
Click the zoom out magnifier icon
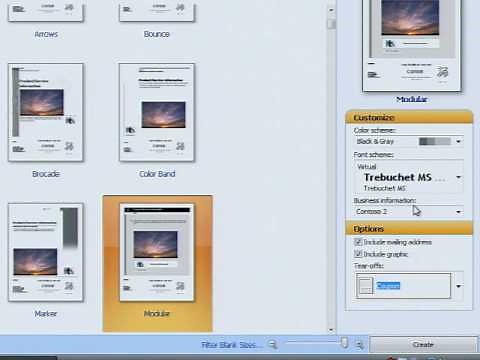(x=273, y=344)
